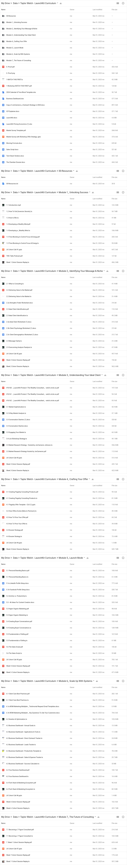Select Tech Stack Vendors.docx file row
This screenshot has height=868, width=127.
click(63, 156)
